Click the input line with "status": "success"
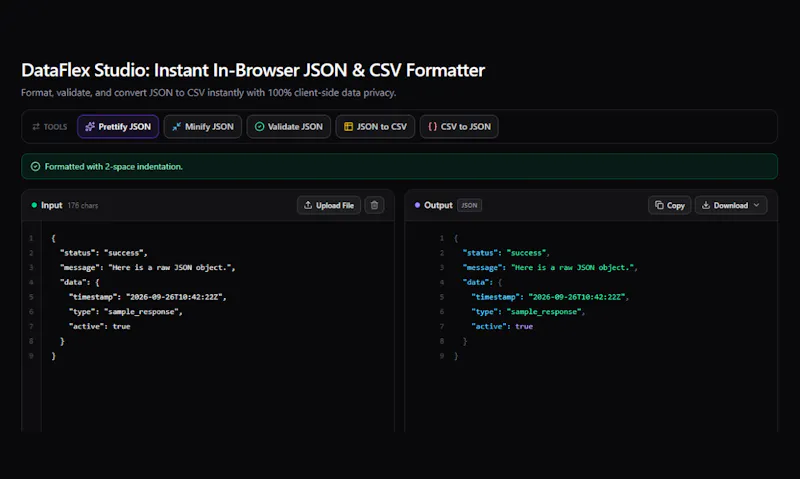This screenshot has width=800, height=479. tap(104, 253)
